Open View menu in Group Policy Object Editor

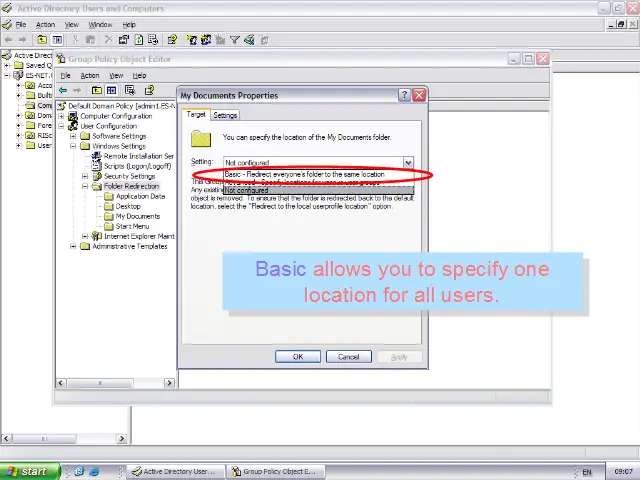116,76
